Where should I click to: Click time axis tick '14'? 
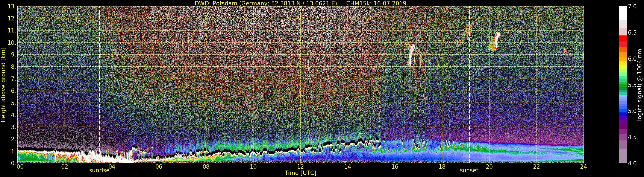tap(347, 167)
